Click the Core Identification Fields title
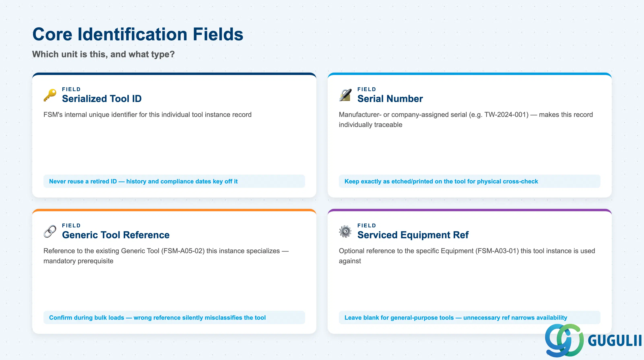644x360 pixels. [138, 34]
